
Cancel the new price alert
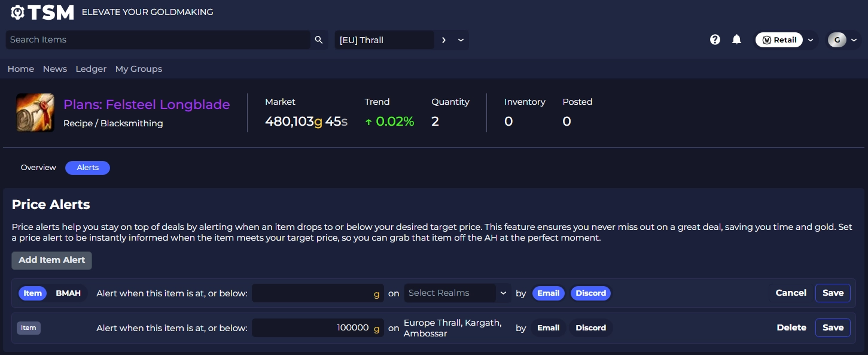click(791, 293)
